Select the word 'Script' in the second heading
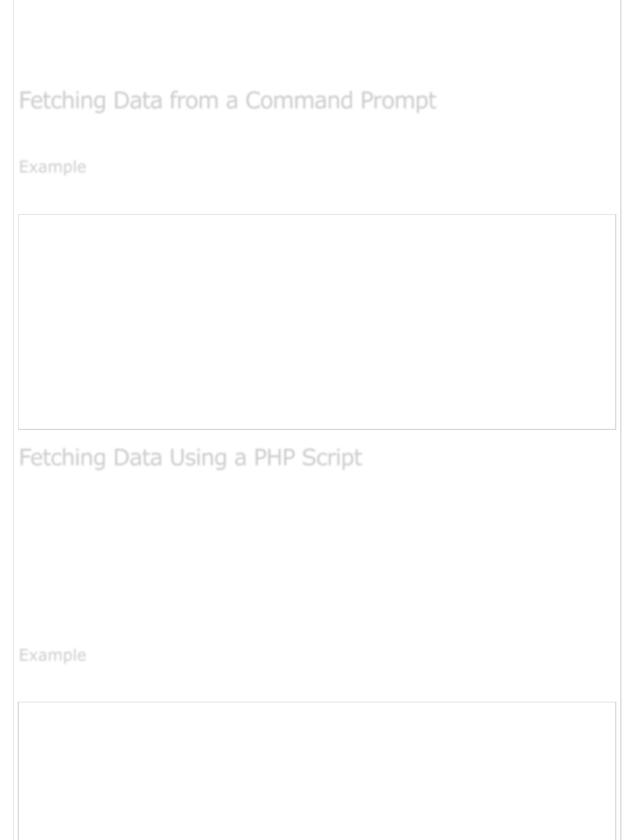This screenshot has height=840, width=634. coord(331,458)
